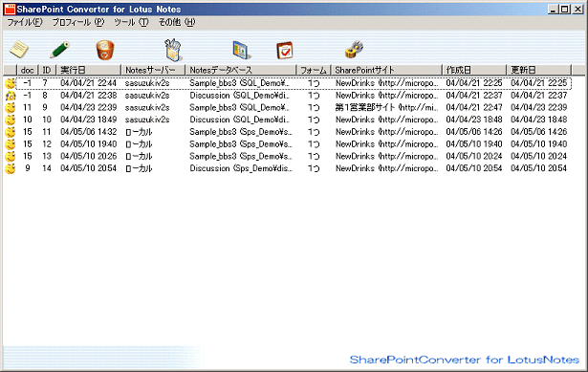588x372 pixels.
Task: Click the orange trash bin delete icon
Action: [x=105, y=51]
